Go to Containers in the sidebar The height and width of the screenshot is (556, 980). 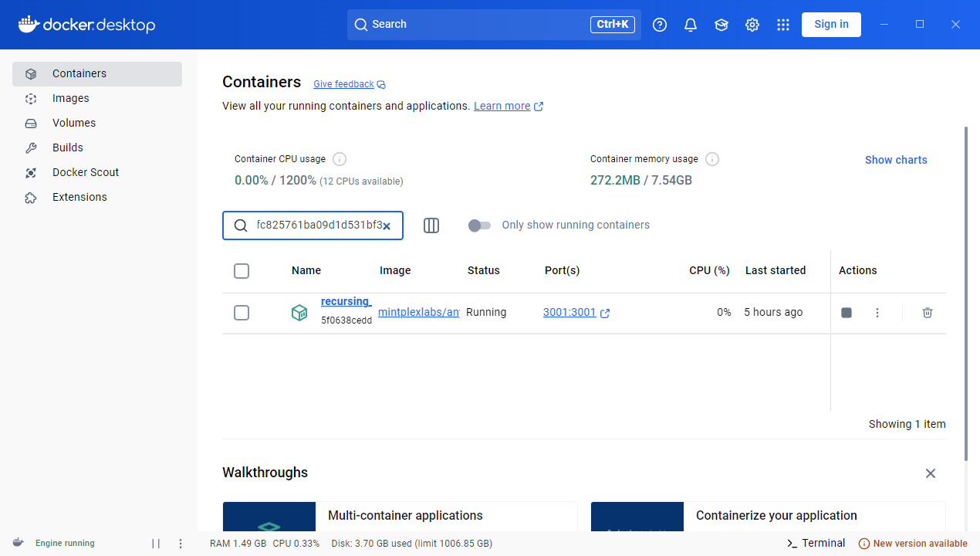[x=97, y=74]
